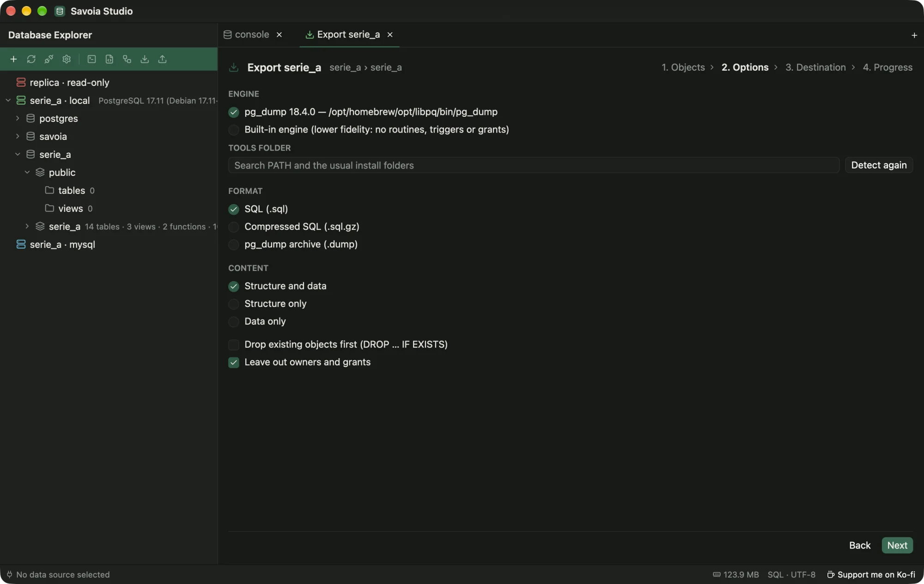Collapse the public schema node
The image size is (924, 584).
coord(27,172)
